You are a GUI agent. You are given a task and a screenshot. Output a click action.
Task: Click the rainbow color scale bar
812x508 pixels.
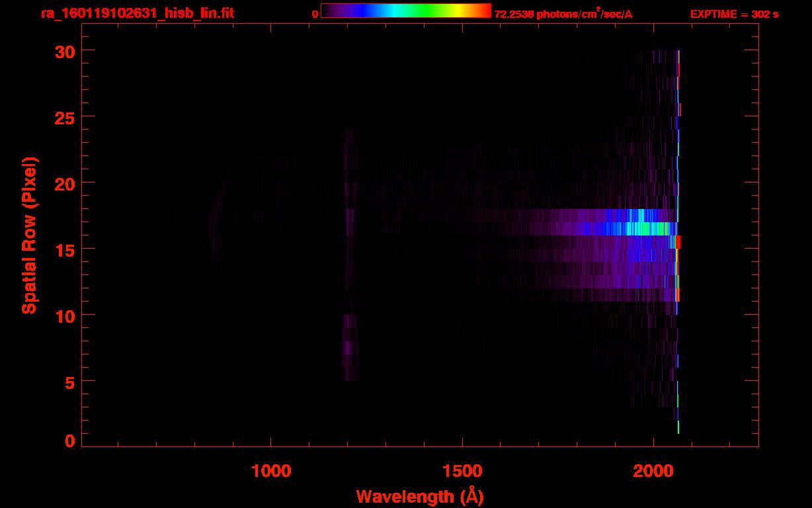click(x=406, y=11)
